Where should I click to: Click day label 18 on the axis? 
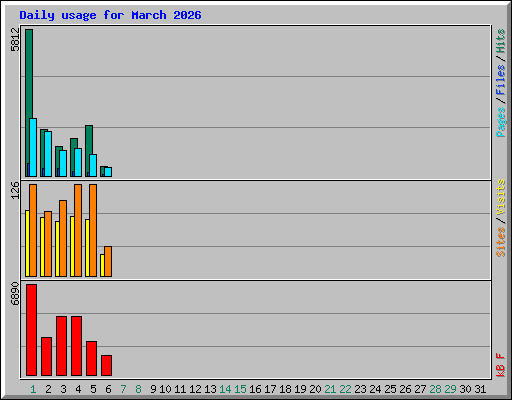click(x=285, y=389)
